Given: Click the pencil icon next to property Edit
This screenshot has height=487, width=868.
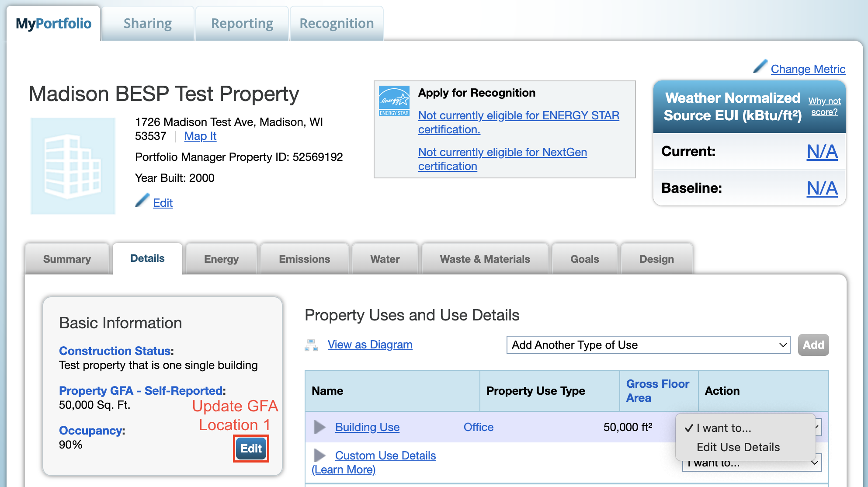Looking at the screenshot, I should coord(142,200).
